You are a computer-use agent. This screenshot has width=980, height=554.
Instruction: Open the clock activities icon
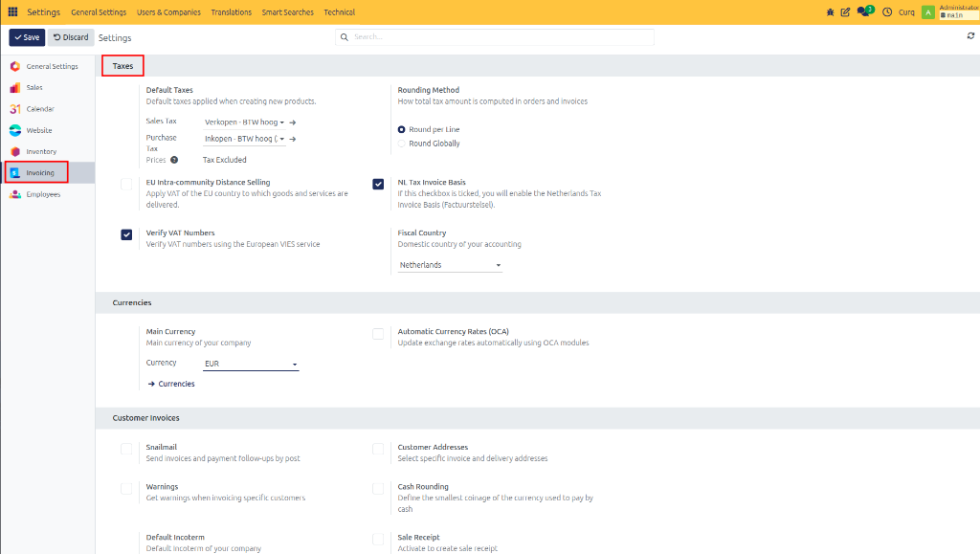887,11
